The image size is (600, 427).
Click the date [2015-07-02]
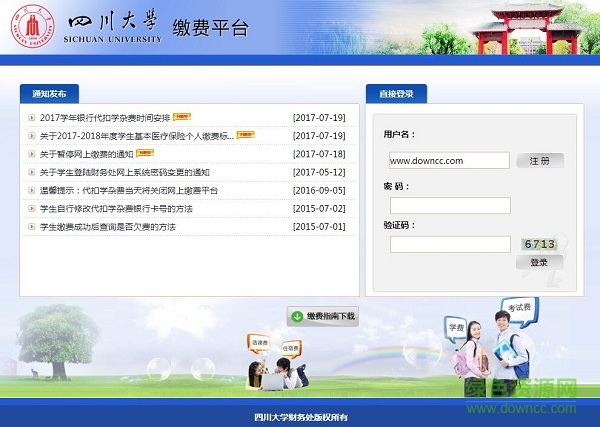(x=319, y=209)
